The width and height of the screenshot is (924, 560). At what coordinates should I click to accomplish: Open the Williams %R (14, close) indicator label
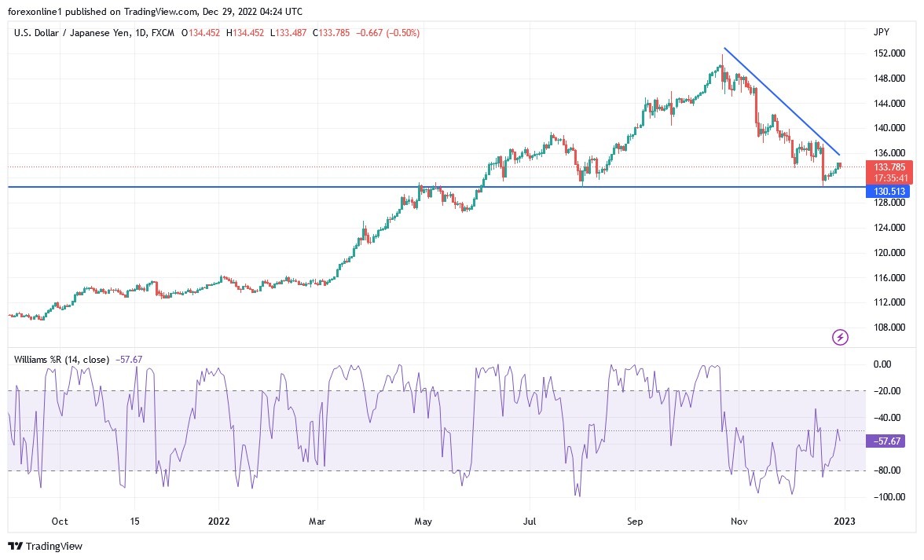pyautogui.click(x=60, y=359)
